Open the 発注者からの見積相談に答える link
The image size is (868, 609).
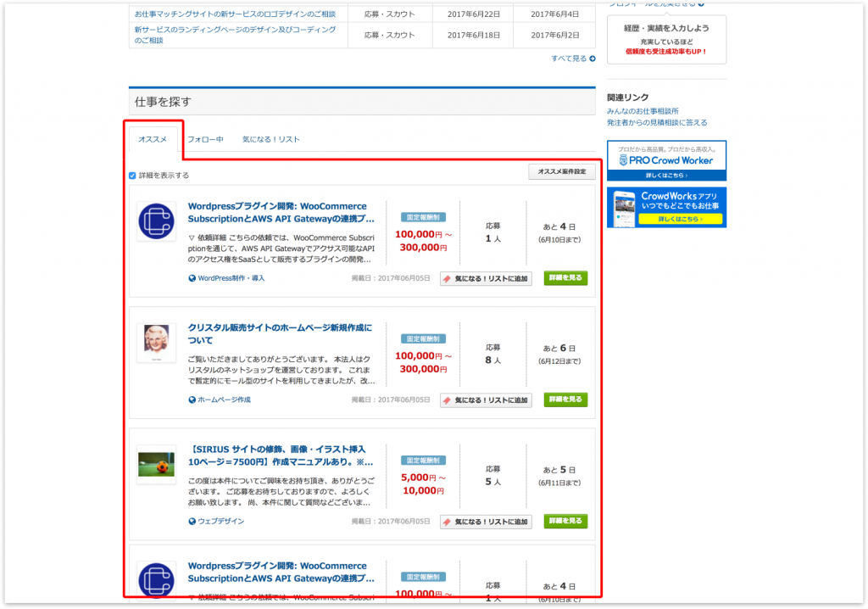point(656,122)
